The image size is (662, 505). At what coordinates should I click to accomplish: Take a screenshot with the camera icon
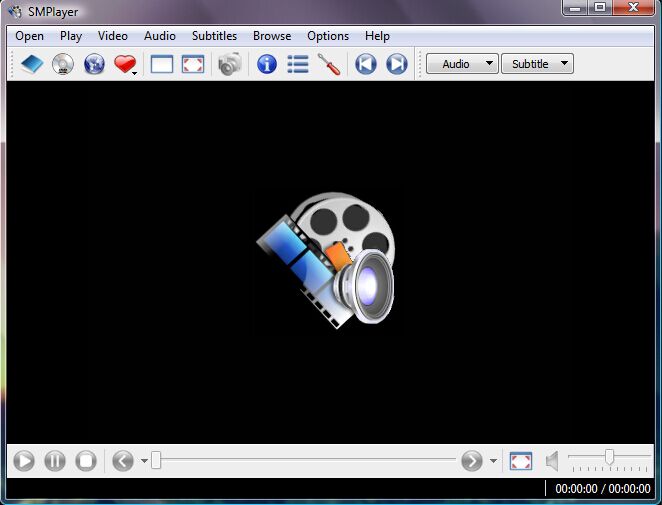point(230,65)
